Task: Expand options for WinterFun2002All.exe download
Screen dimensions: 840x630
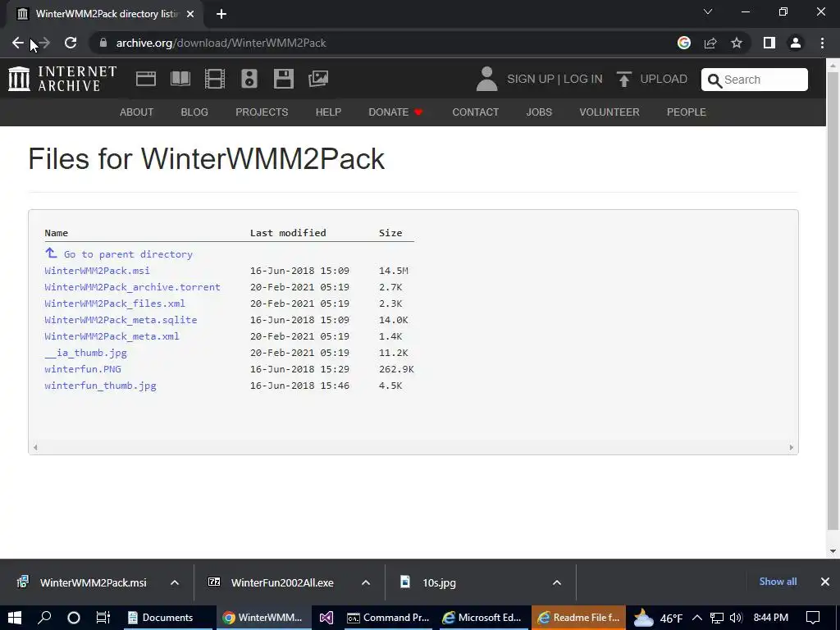Action: pos(365,582)
